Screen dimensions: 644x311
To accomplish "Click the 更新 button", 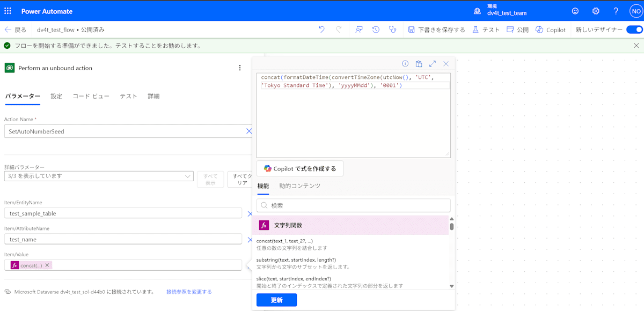I will [276, 300].
